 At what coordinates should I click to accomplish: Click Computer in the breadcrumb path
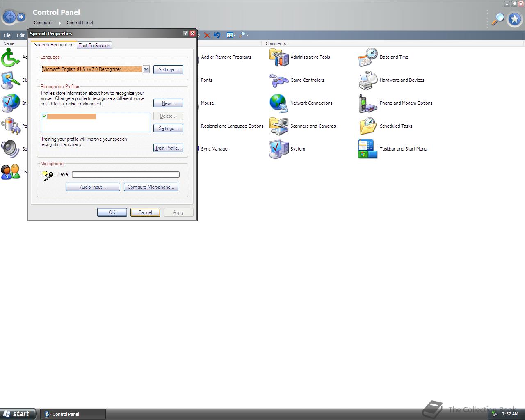(43, 23)
